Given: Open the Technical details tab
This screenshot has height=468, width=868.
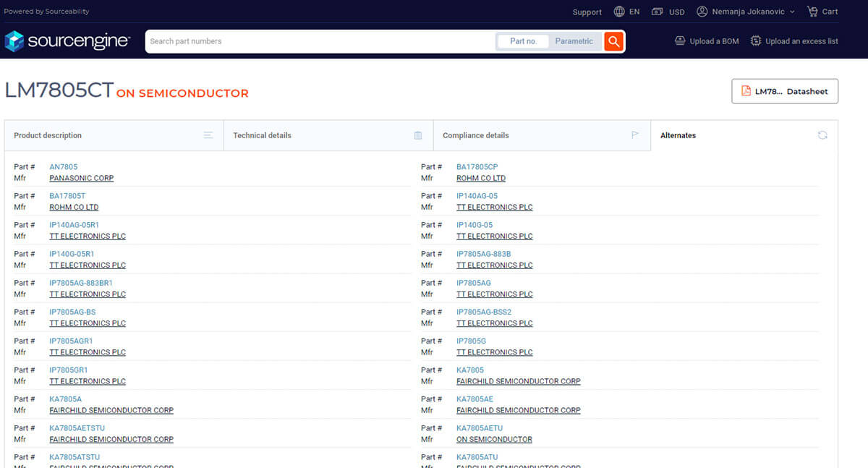Looking at the screenshot, I should 328,135.
